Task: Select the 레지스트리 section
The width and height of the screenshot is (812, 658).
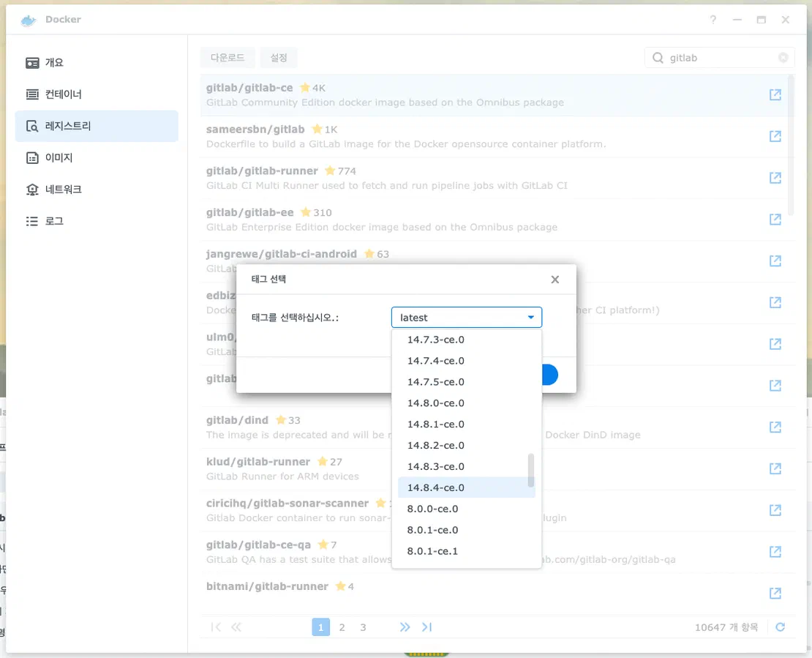Action: click(97, 126)
